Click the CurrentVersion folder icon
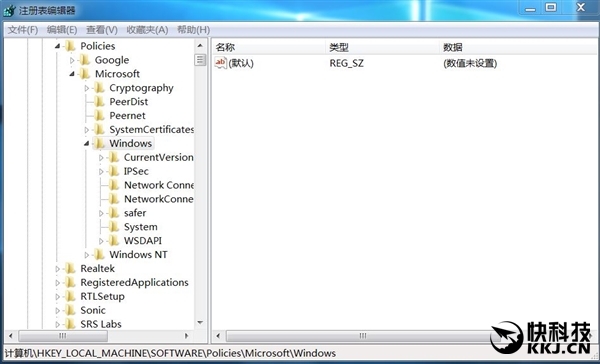The height and width of the screenshot is (364, 600). pos(114,157)
